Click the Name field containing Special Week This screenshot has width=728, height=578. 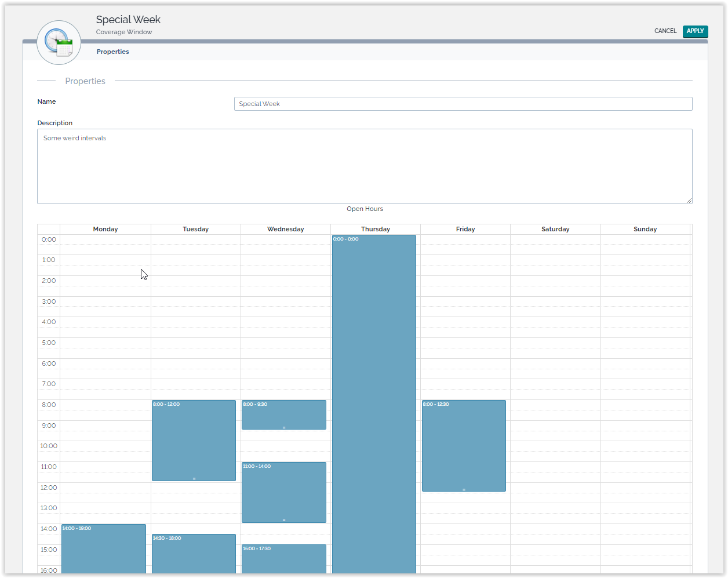tap(463, 104)
